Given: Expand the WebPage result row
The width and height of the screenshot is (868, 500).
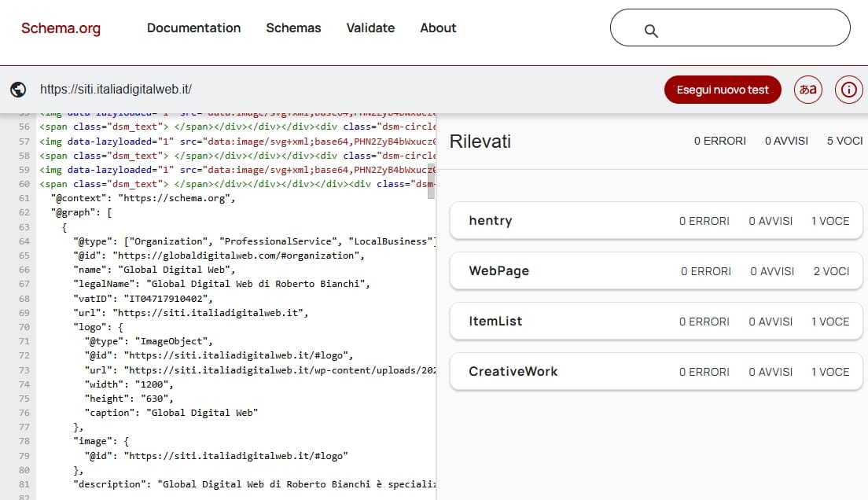Looking at the screenshot, I should tap(657, 271).
